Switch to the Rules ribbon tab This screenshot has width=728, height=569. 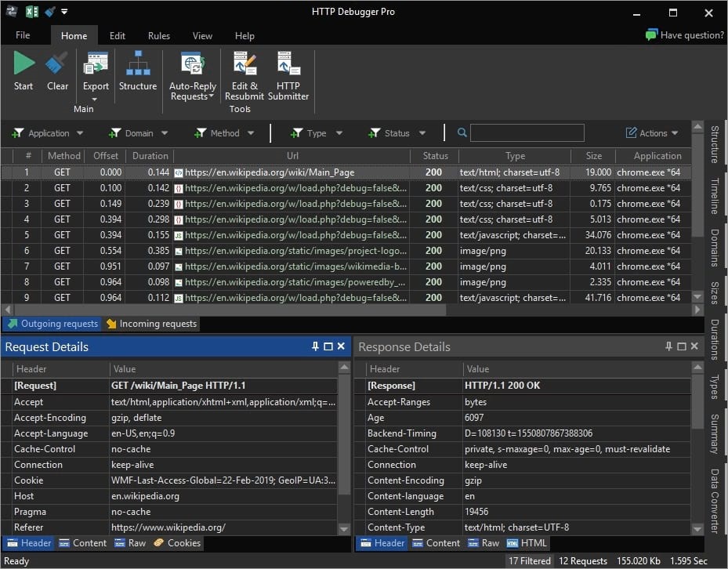coord(159,36)
